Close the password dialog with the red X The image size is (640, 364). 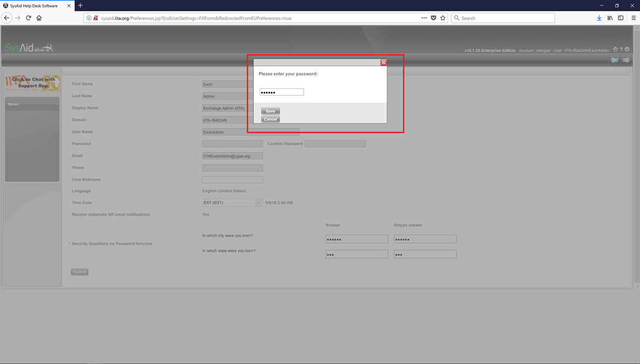383,62
